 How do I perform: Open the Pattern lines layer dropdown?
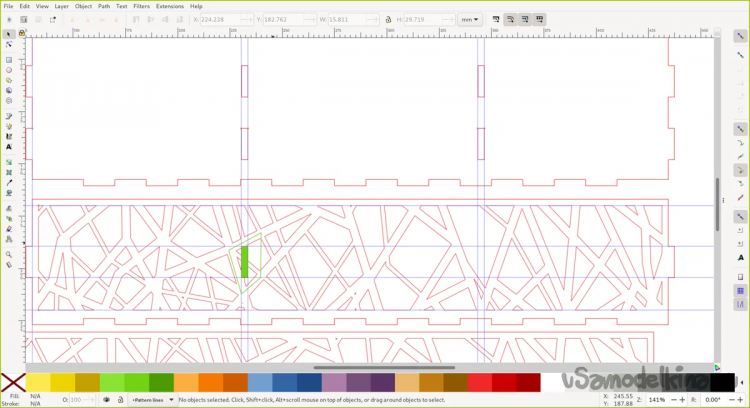coord(152,400)
